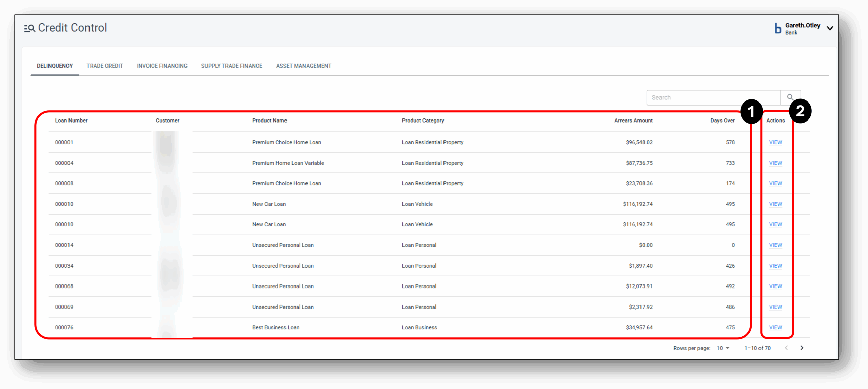Click the previous page arrow icon
Image resolution: width=868 pixels, height=389 pixels.
tap(786, 348)
